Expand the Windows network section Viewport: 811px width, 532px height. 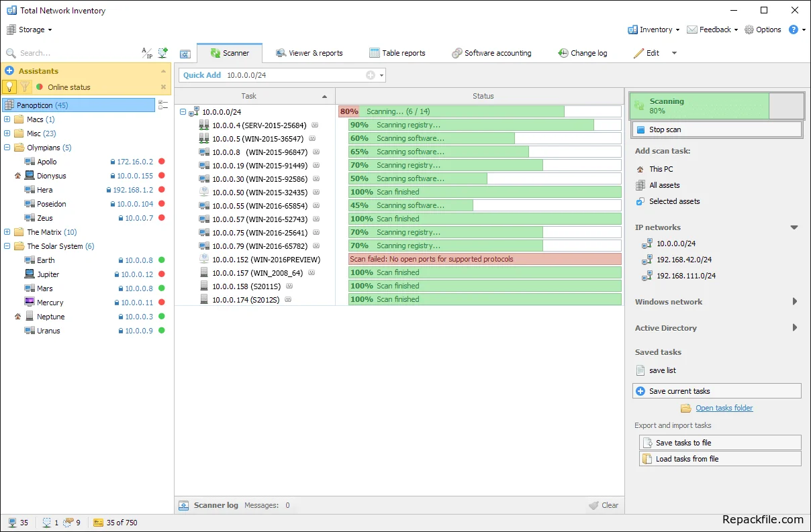click(795, 302)
